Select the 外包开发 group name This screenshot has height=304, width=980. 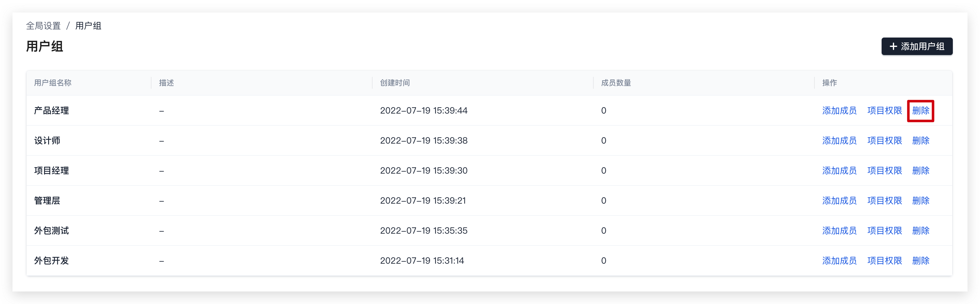51,261
